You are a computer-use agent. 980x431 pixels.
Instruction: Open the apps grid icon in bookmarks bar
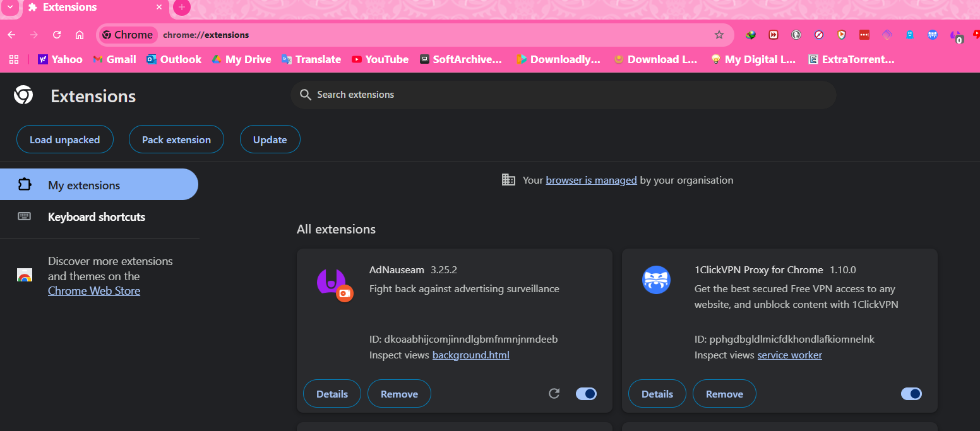pyautogui.click(x=14, y=59)
